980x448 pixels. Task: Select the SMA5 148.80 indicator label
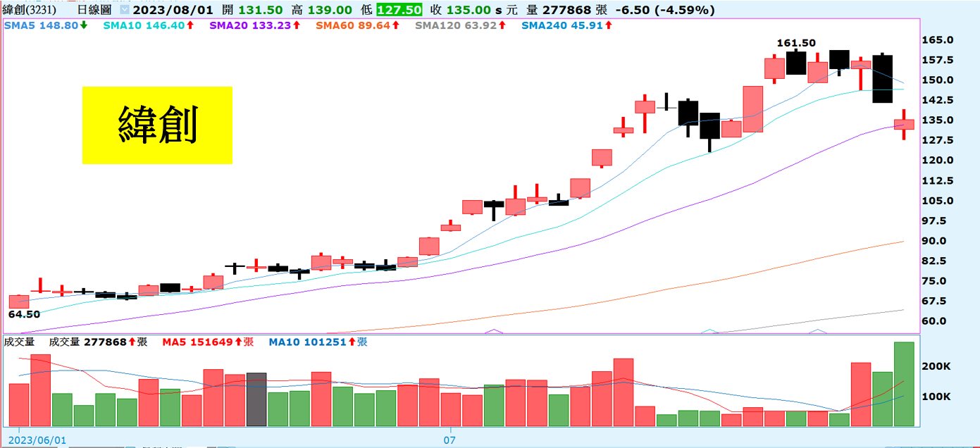tap(41, 25)
